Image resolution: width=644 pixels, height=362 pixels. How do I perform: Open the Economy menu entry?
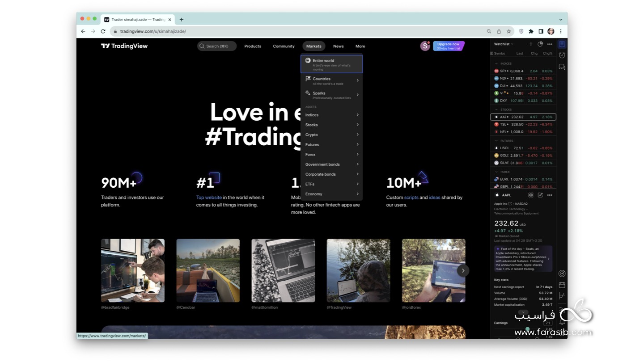(x=332, y=194)
